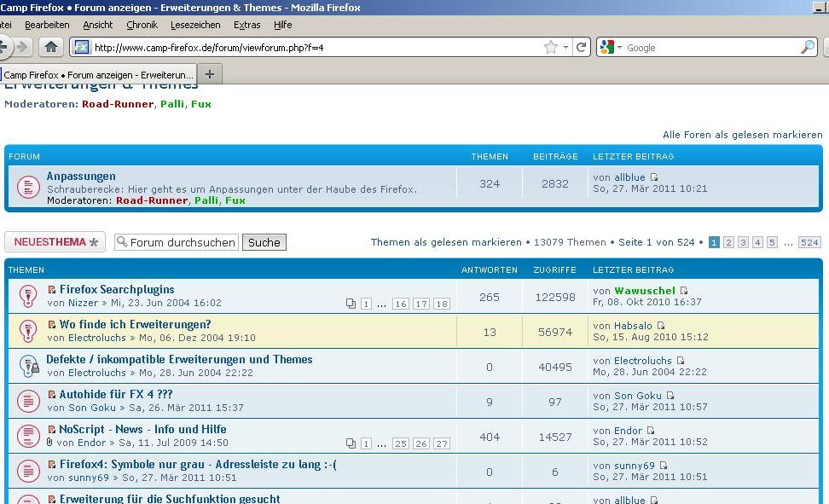Bookmark this page with the star icon
The image size is (829, 504).
click(x=550, y=47)
